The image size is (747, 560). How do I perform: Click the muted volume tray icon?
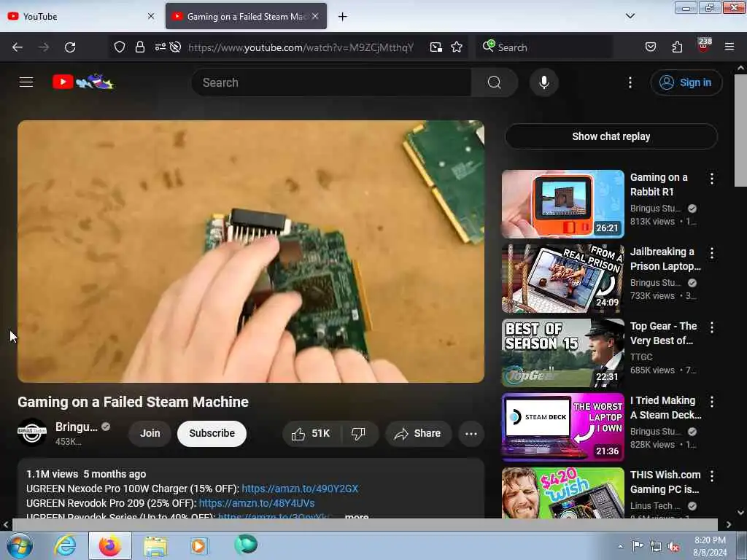point(673,547)
